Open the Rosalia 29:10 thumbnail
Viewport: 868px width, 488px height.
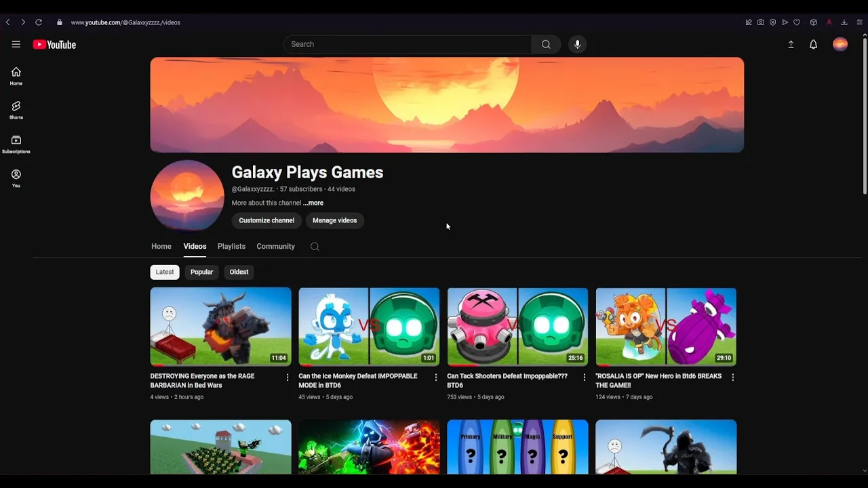[x=666, y=327]
